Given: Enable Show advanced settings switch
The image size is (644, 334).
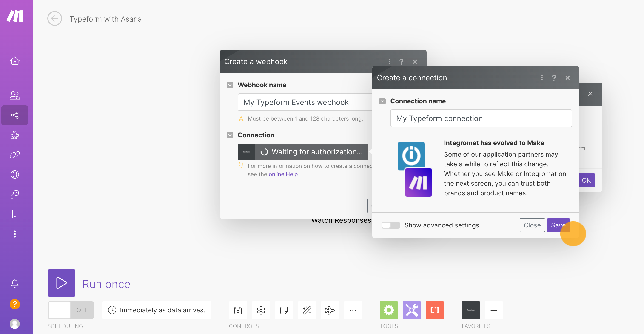Looking at the screenshot, I should coord(390,225).
